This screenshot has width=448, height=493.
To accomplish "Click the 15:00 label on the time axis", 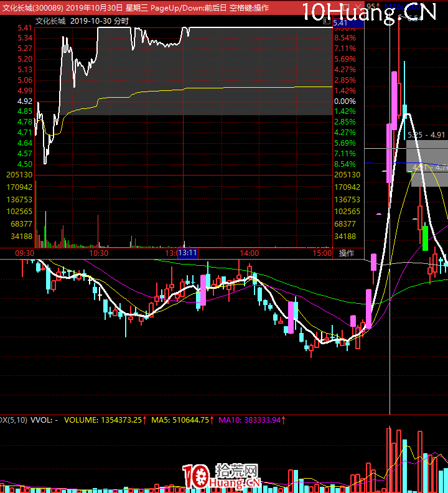I will (x=322, y=253).
